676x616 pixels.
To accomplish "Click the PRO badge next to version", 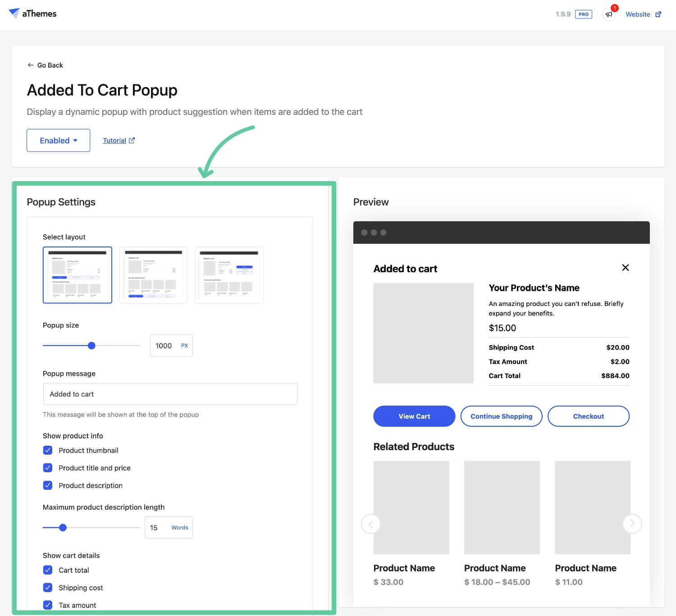I will 584,14.
